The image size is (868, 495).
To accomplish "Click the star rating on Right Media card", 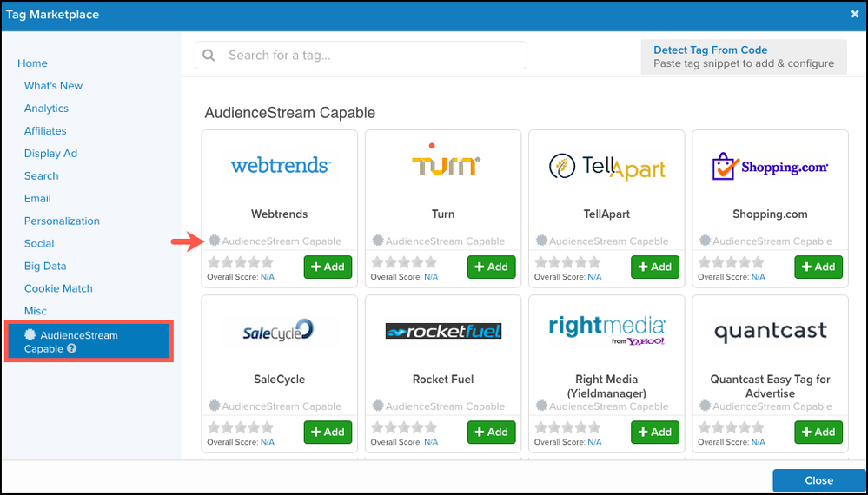I will pyautogui.click(x=567, y=427).
